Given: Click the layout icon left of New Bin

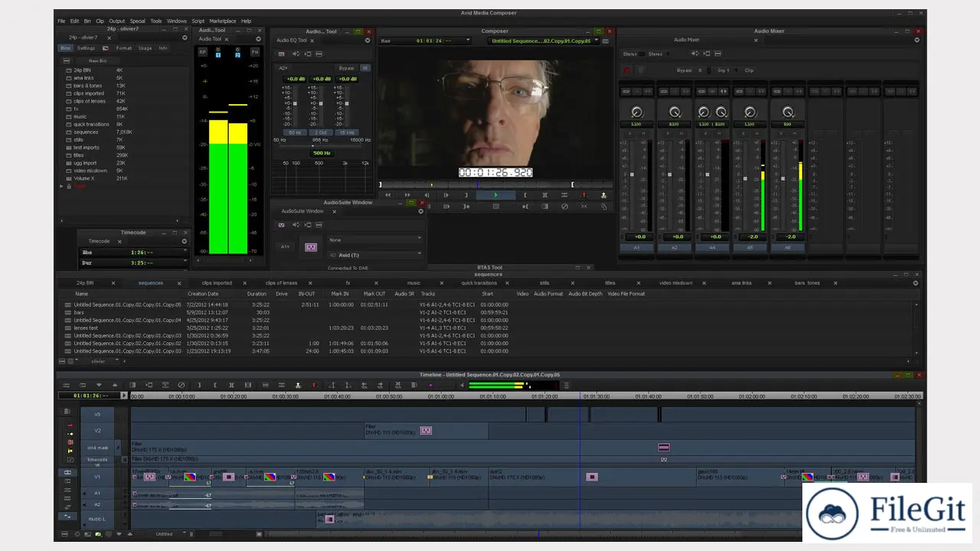Looking at the screenshot, I should tap(65, 60).
